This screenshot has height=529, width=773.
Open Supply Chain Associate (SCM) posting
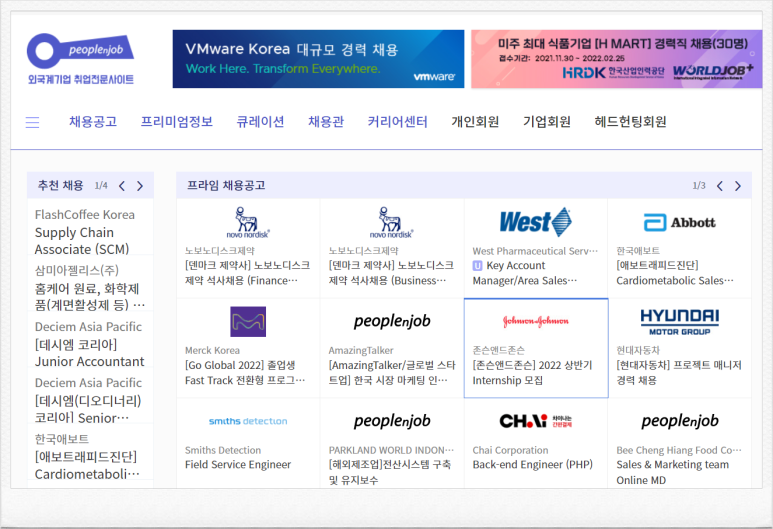82,241
